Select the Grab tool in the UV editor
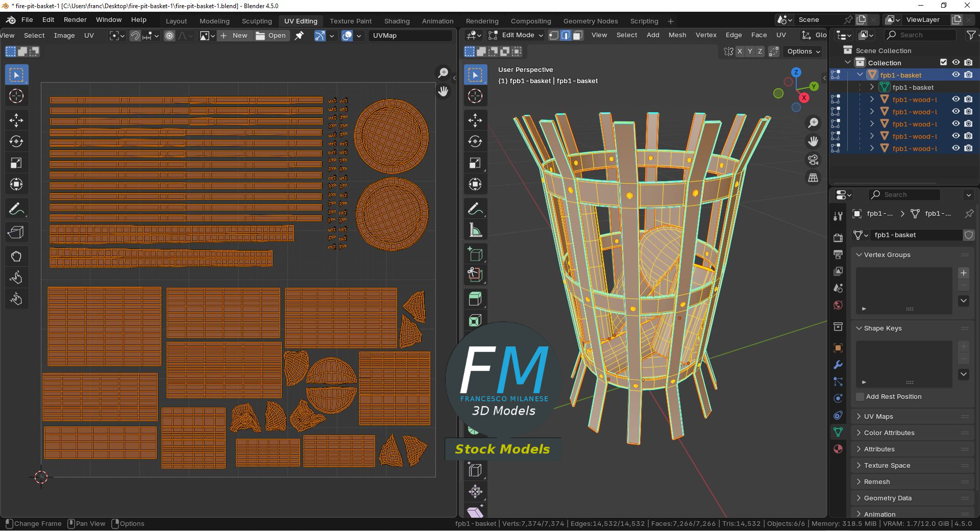 click(16, 256)
